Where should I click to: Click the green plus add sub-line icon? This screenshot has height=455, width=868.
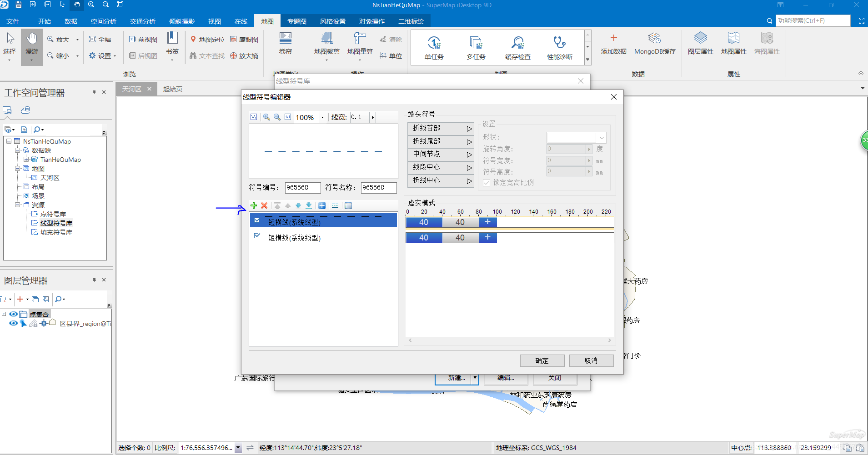pos(254,206)
